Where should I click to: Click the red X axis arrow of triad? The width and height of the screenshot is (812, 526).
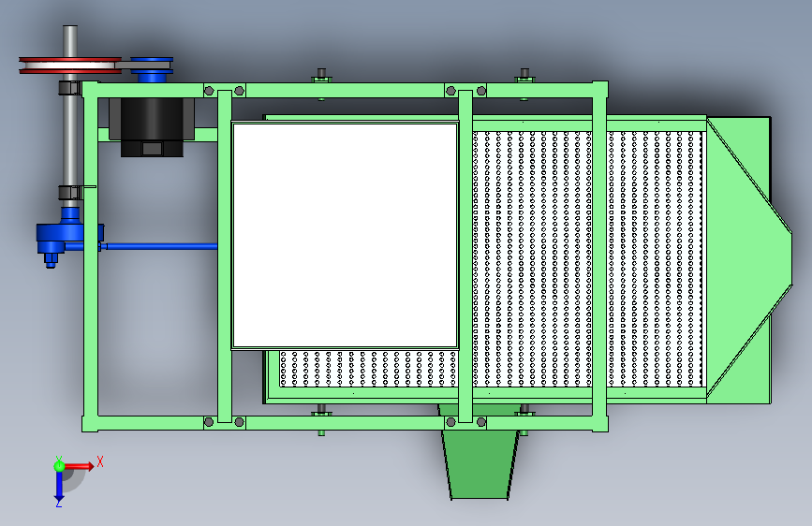79,466
